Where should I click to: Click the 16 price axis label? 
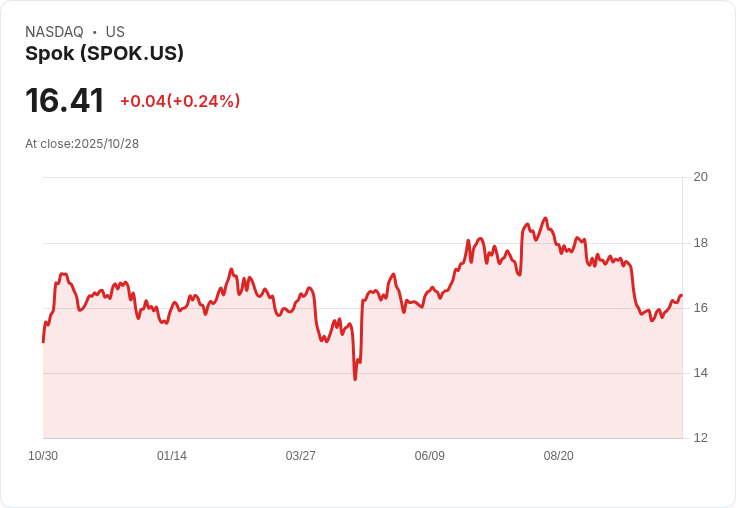point(700,308)
